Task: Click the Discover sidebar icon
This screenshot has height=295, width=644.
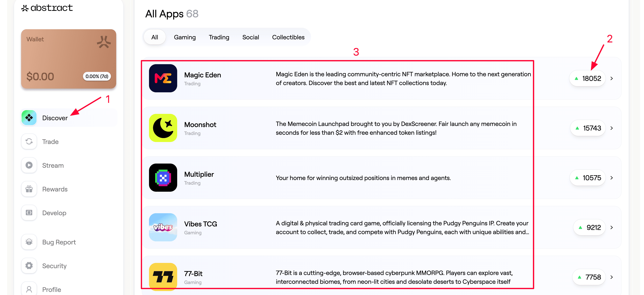Action: 29,118
